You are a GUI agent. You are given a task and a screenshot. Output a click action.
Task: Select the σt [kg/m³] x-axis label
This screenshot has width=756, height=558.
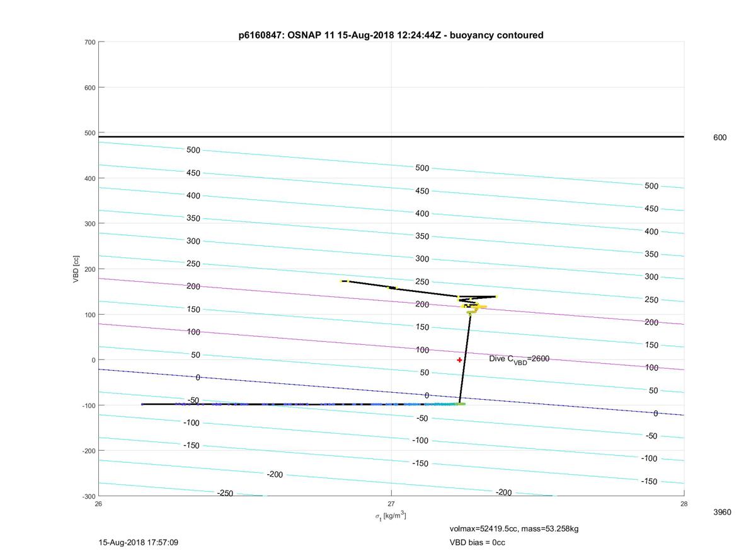coord(391,516)
